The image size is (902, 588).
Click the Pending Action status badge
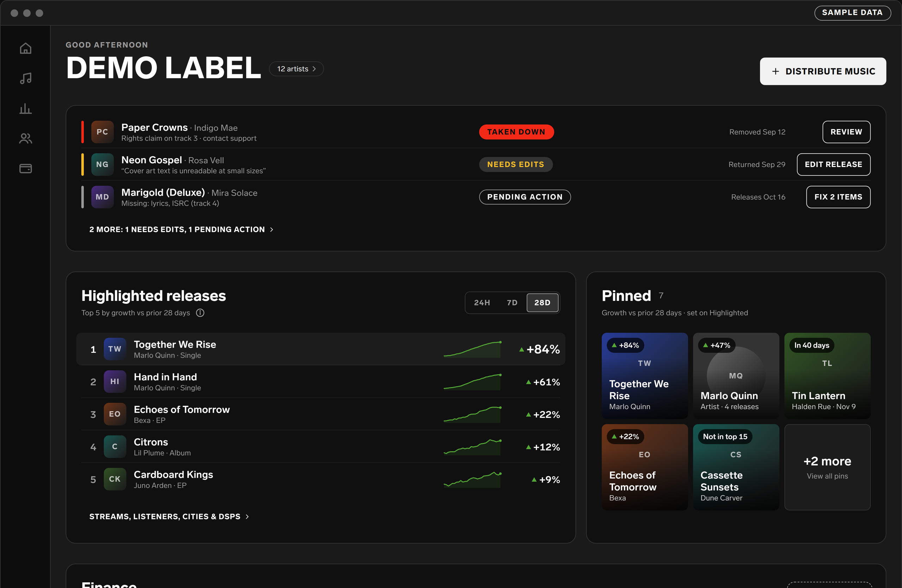pos(525,197)
